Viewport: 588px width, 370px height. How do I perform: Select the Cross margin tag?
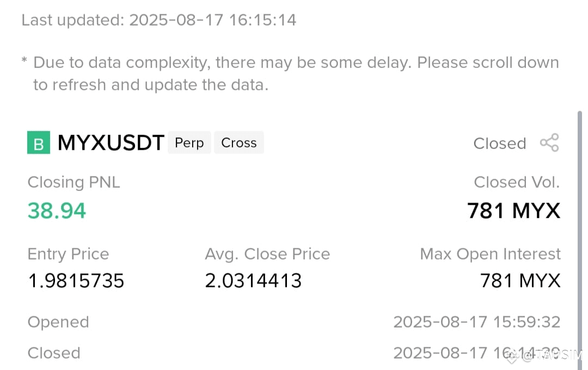239,143
